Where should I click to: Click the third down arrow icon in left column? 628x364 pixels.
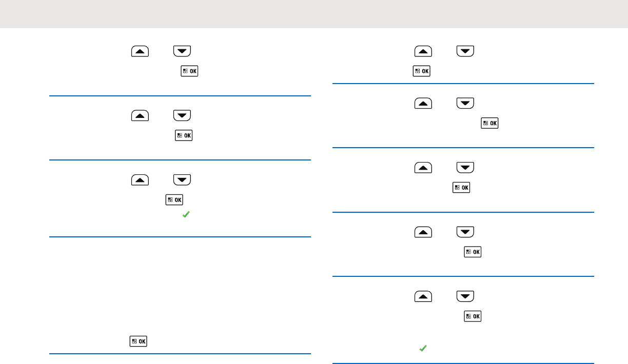tap(182, 179)
